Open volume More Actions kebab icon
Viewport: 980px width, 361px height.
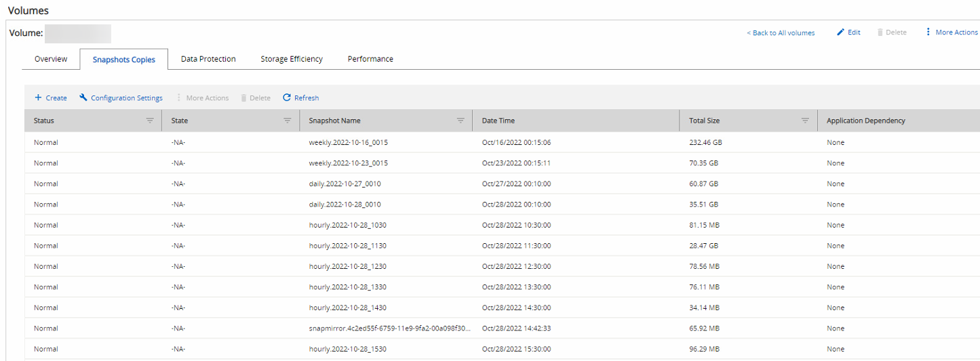point(928,33)
